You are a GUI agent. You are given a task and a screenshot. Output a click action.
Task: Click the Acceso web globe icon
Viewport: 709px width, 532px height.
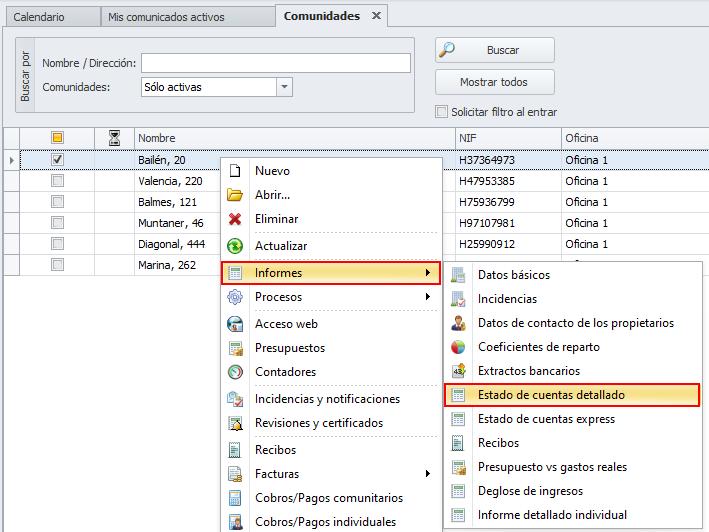[x=235, y=324]
